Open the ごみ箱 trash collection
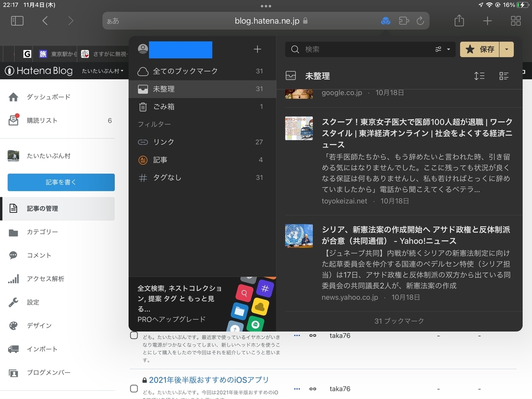Screen dimensions: 532x399 coord(202,106)
